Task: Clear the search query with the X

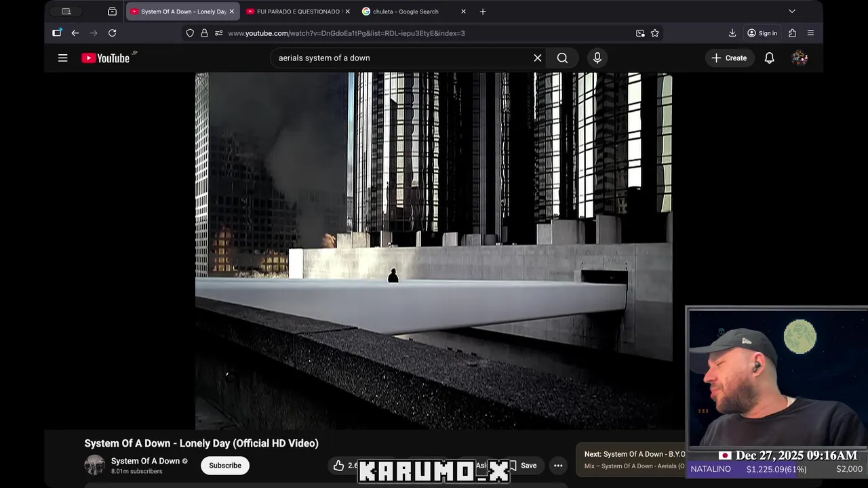Action: tap(538, 58)
